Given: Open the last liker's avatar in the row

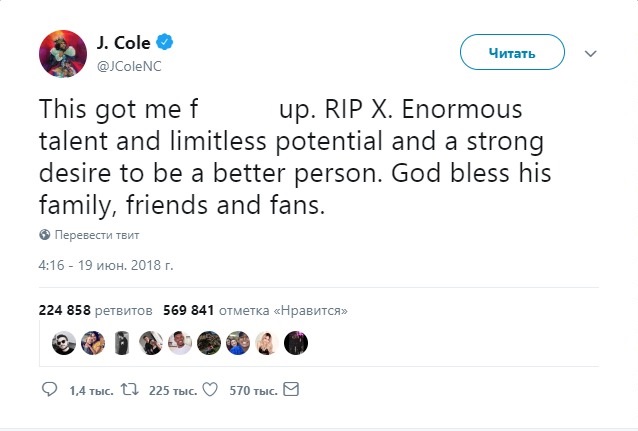Looking at the screenshot, I should pyautogui.click(x=296, y=343).
